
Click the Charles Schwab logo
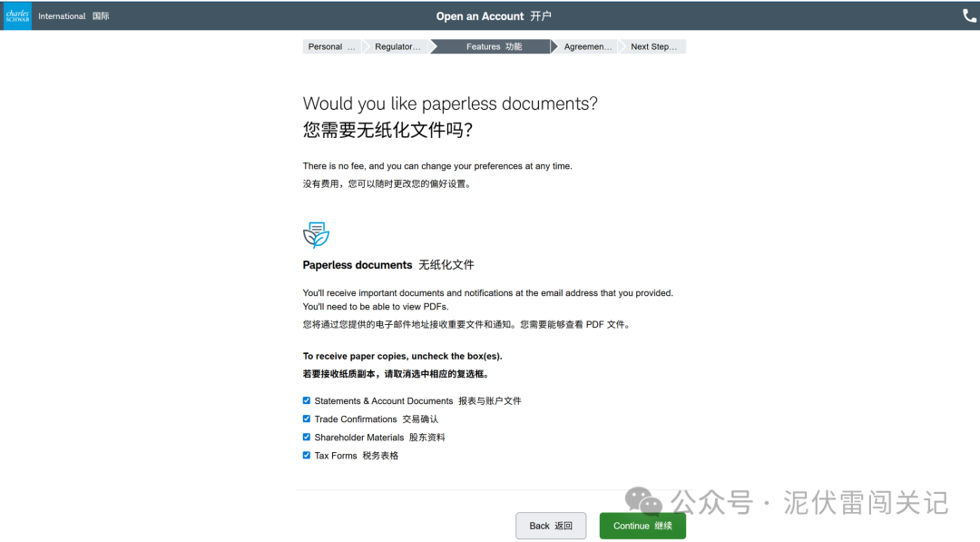point(15,15)
